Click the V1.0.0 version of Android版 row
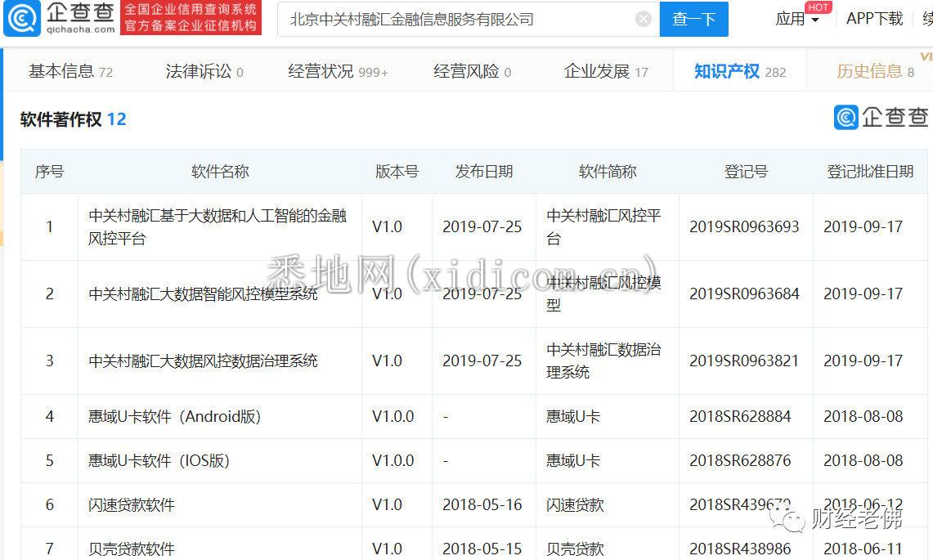This screenshot has height=560, width=933. coord(392,417)
